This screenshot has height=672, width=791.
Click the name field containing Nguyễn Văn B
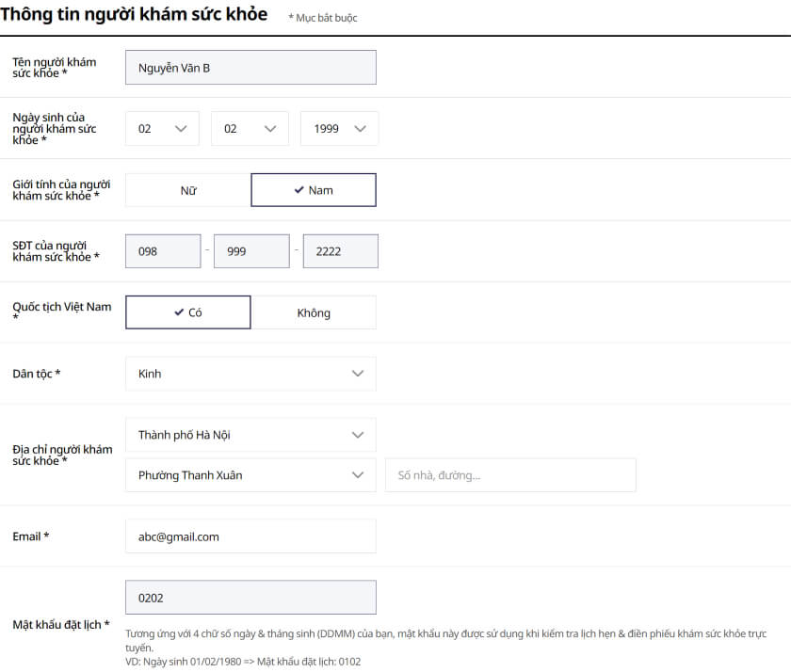250,68
